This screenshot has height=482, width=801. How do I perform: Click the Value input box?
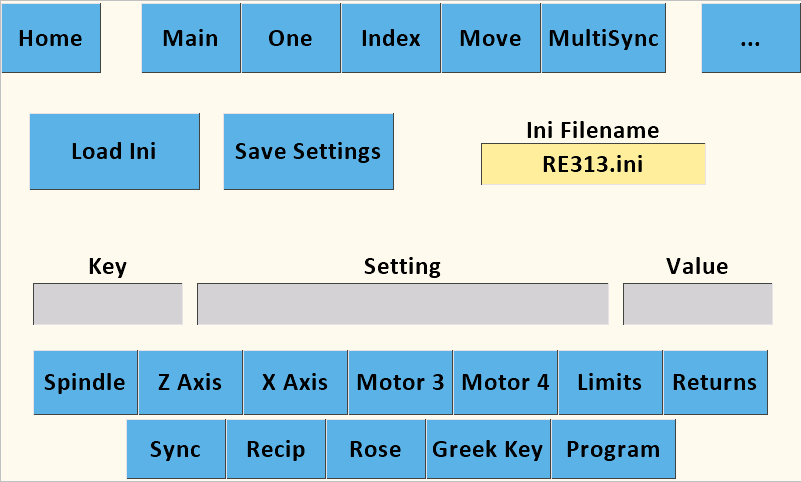697,304
